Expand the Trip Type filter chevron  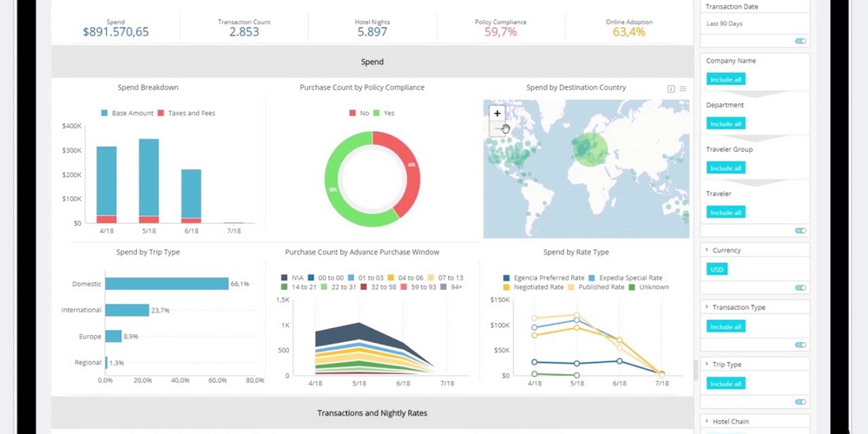pos(707,365)
